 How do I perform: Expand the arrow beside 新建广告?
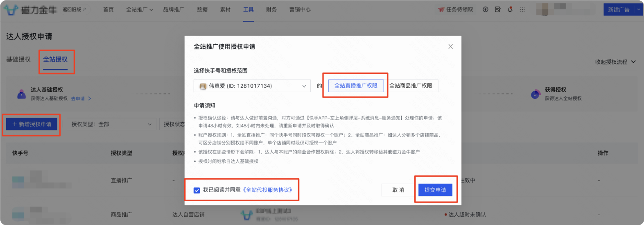point(639,9)
